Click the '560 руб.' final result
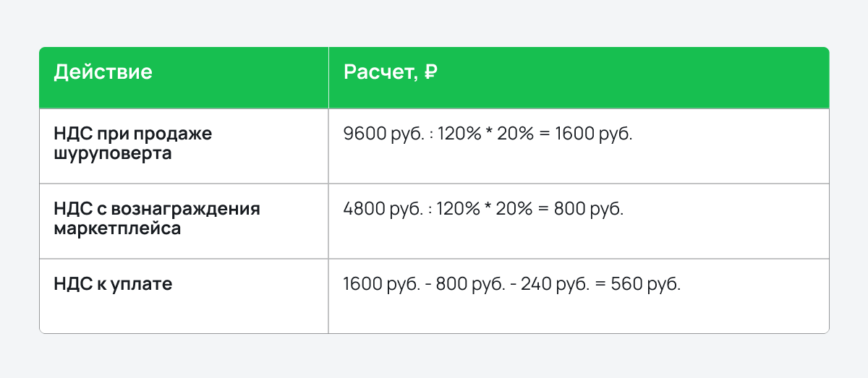This screenshot has width=868, height=378. point(646,284)
